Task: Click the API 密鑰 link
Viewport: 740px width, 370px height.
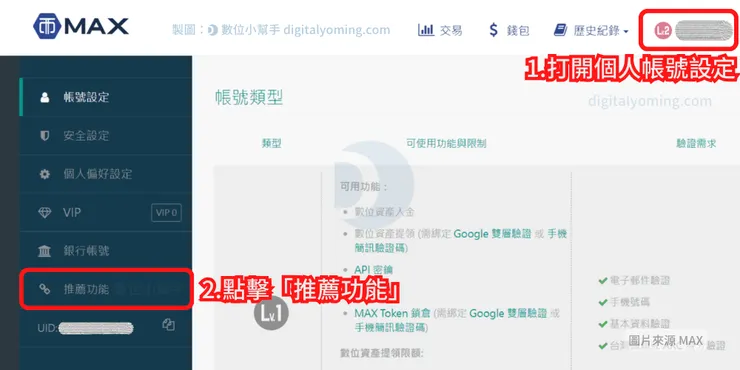Action: point(374,270)
